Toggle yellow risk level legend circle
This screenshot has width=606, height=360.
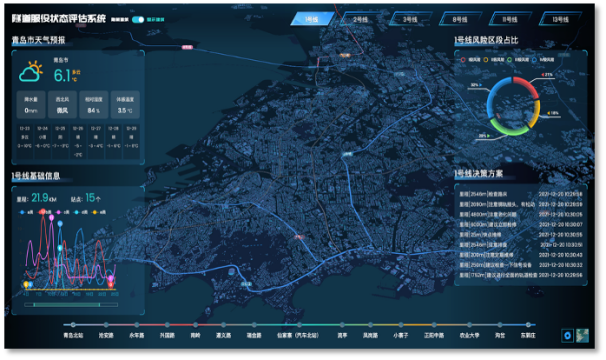click(486, 60)
